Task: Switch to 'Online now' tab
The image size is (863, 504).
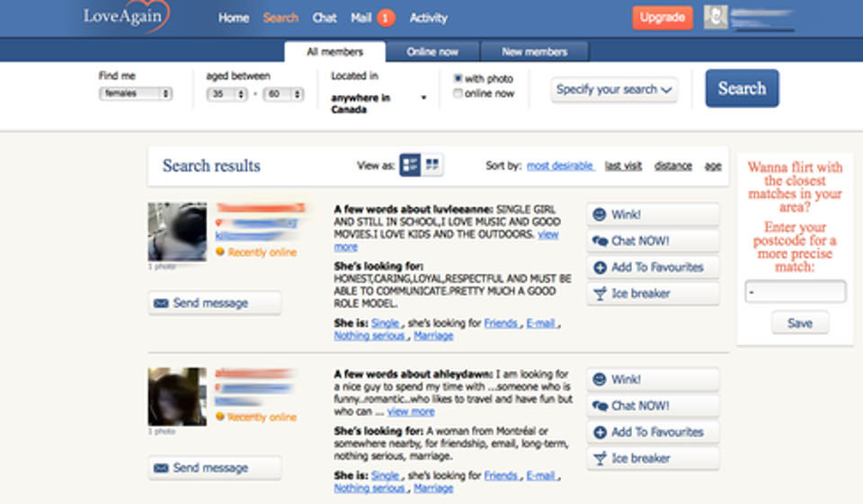Action: [x=433, y=51]
